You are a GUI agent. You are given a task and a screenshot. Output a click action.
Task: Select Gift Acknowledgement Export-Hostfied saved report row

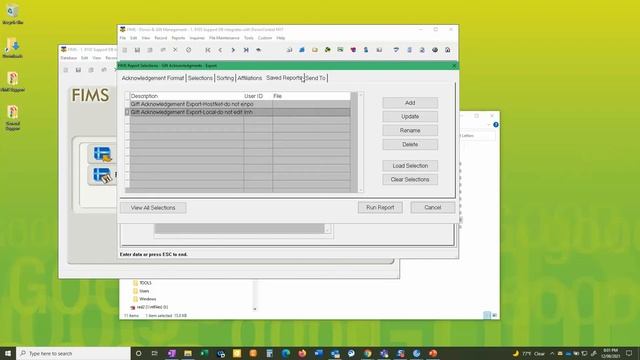coord(240,104)
